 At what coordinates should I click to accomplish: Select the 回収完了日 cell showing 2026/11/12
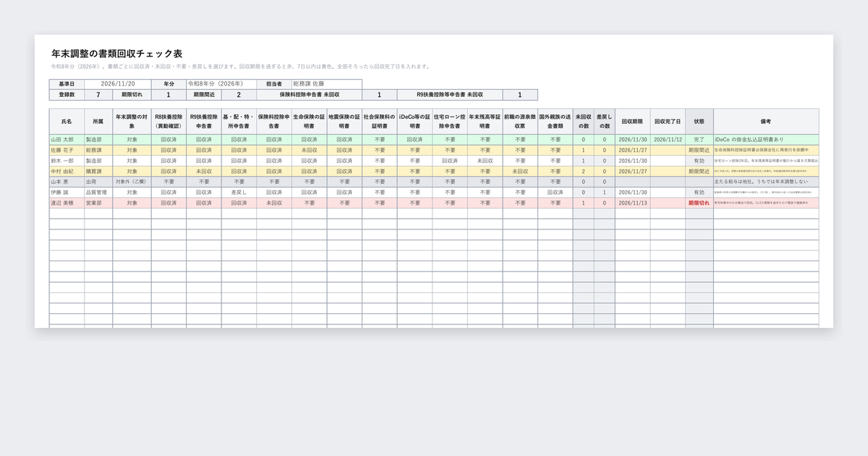point(667,139)
